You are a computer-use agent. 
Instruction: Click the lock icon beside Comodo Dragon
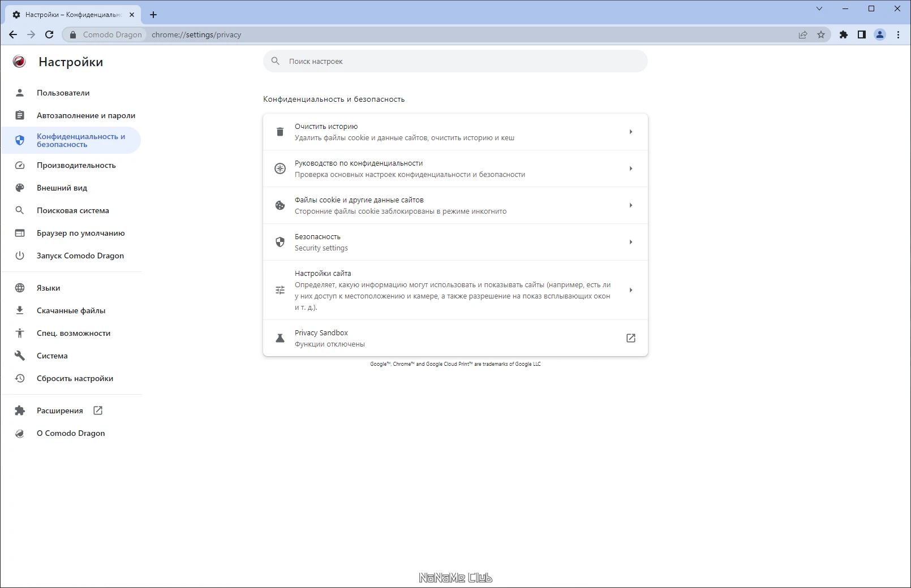[x=73, y=34]
